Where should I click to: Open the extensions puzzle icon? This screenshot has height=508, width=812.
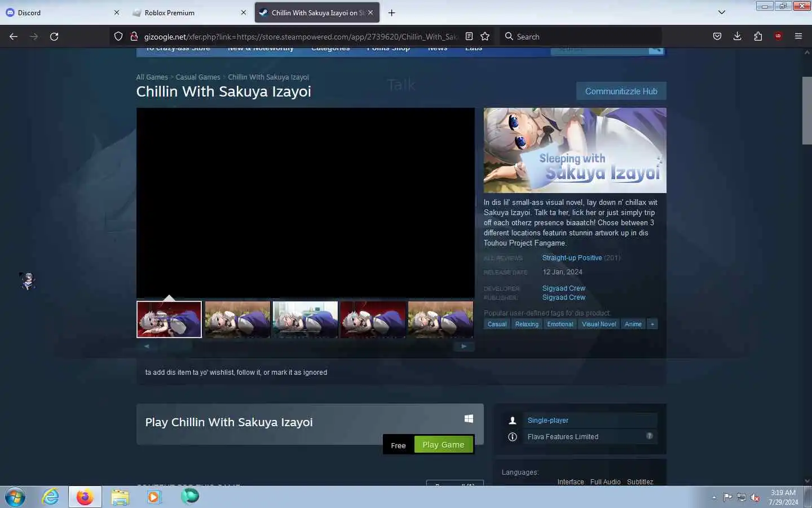pyautogui.click(x=758, y=37)
